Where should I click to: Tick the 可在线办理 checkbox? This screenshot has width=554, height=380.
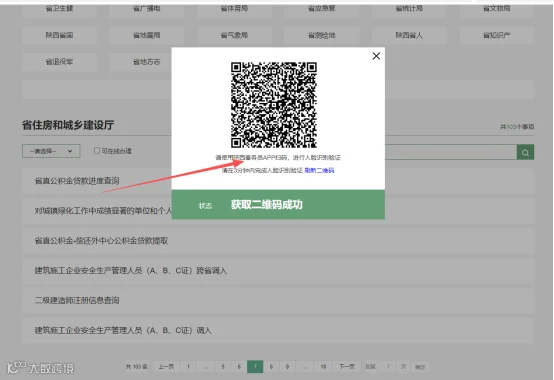(97, 151)
